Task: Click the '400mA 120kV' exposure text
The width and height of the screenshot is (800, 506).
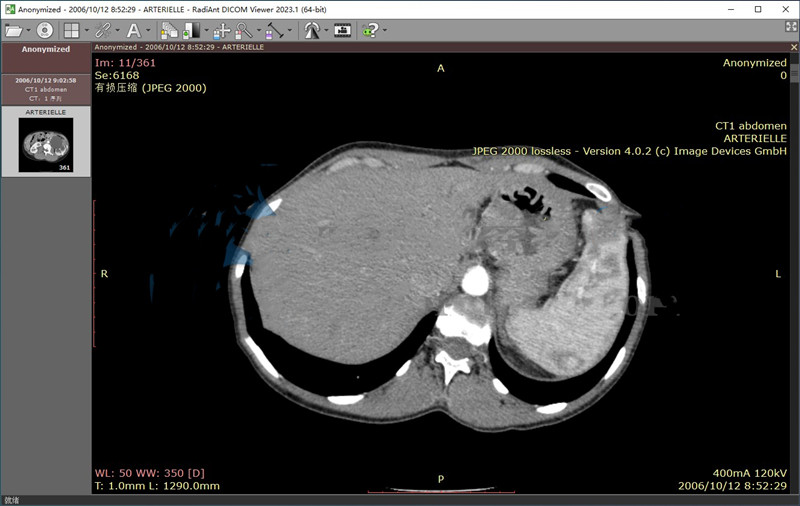Action: pos(749,473)
